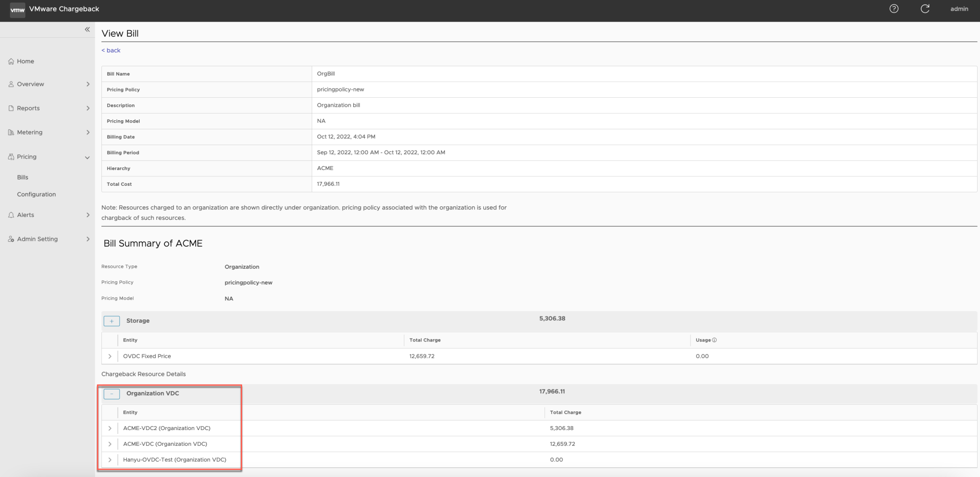Click the refresh icon near admin
The image size is (980, 477).
[925, 9]
